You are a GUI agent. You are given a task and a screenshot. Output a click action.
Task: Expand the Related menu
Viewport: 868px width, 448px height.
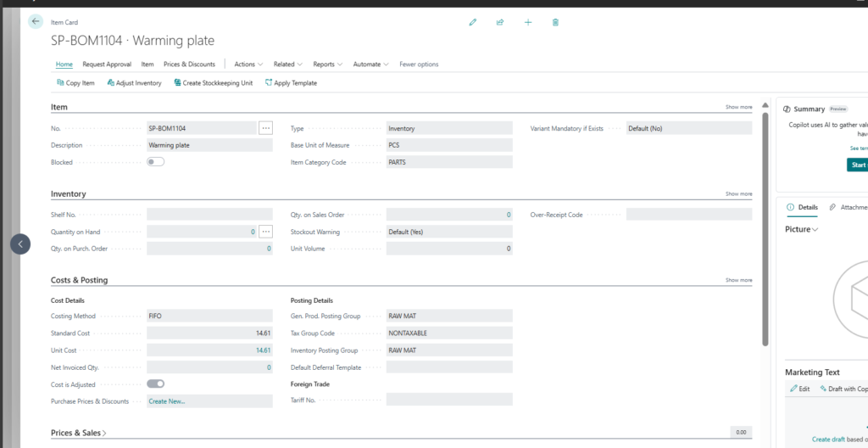click(288, 64)
